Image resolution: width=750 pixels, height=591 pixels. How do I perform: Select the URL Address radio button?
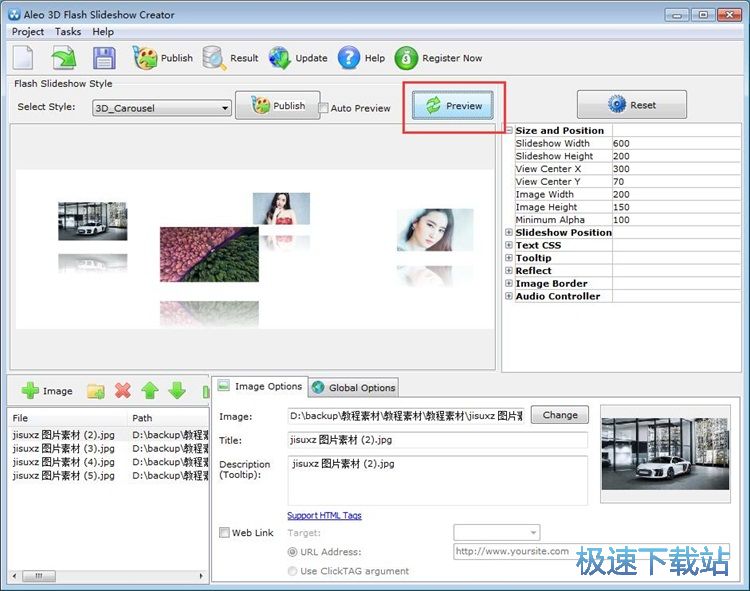pyautogui.click(x=292, y=552)
